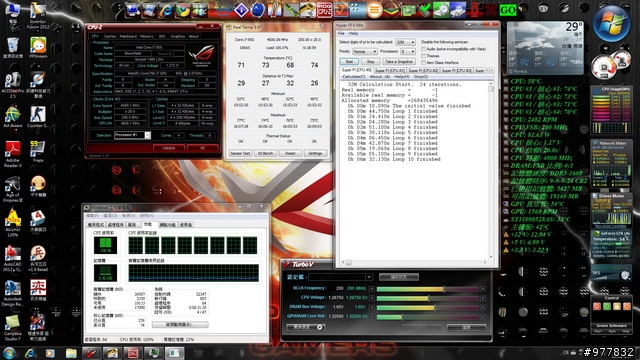This screenshot has width=640, height=360.
Task: Launch AutoCAD 2012 from the desktop
Action: point(13,259)
